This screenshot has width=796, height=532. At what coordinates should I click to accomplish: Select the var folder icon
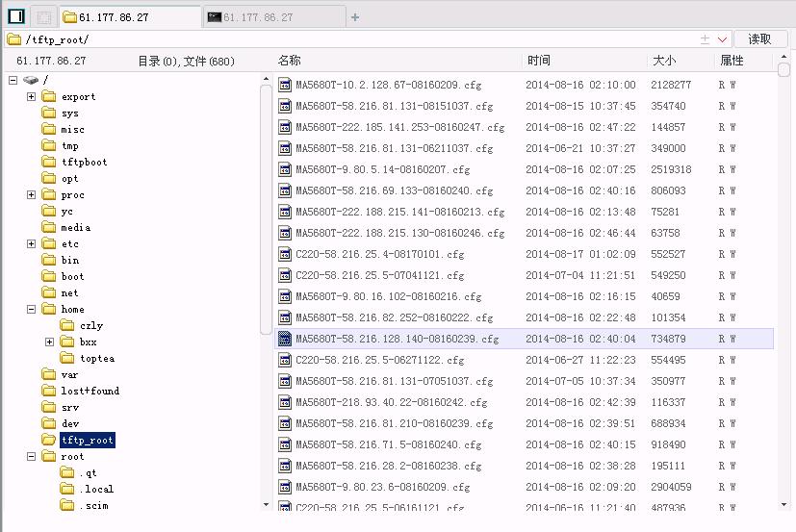(x=49, y=374)
